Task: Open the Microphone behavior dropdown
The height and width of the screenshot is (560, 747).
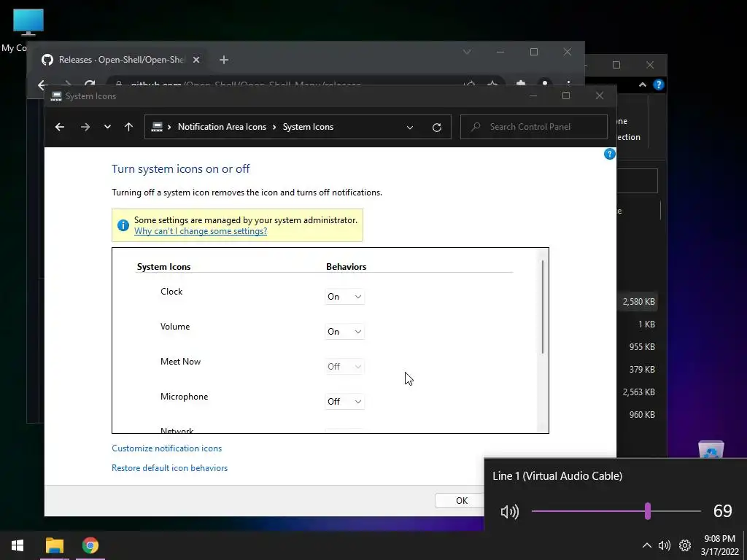Action: point(344,402)
